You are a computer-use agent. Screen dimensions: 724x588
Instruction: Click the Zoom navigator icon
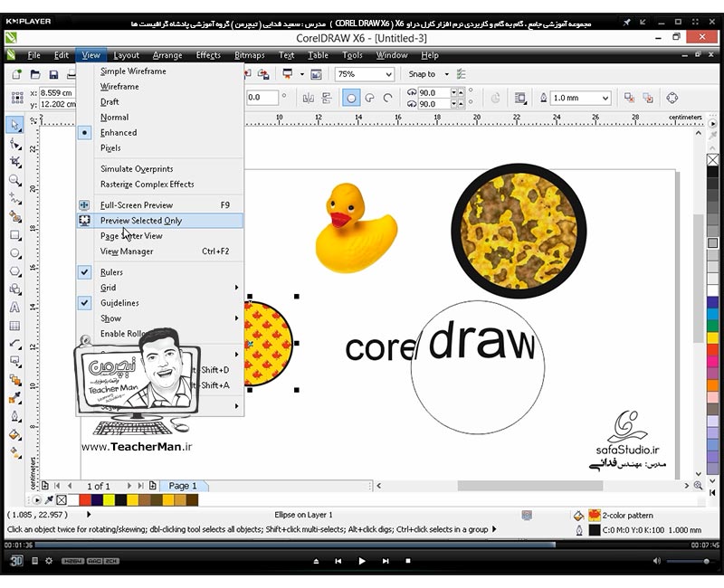pos(698,486)
